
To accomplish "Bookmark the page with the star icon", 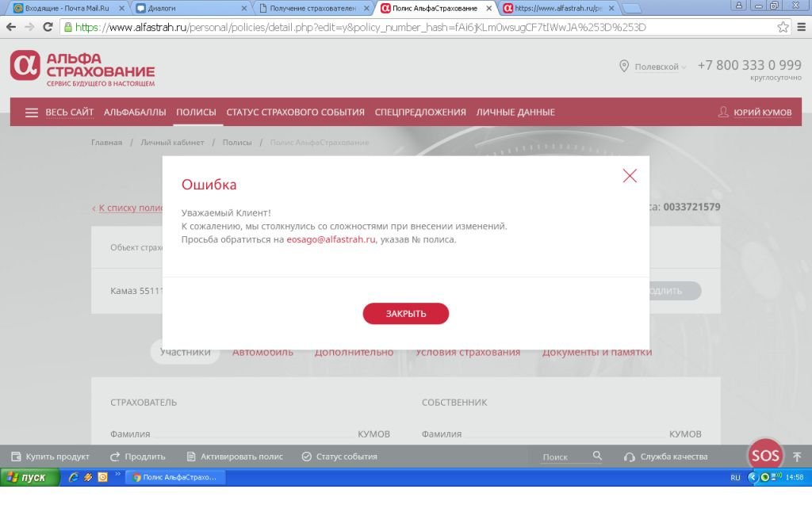I will (783, 27).
